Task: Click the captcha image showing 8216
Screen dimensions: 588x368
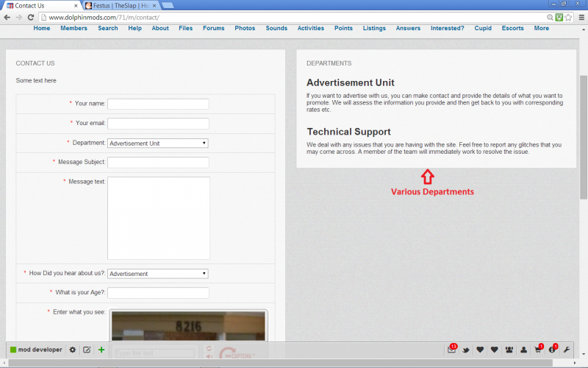Action: (188, 325)
